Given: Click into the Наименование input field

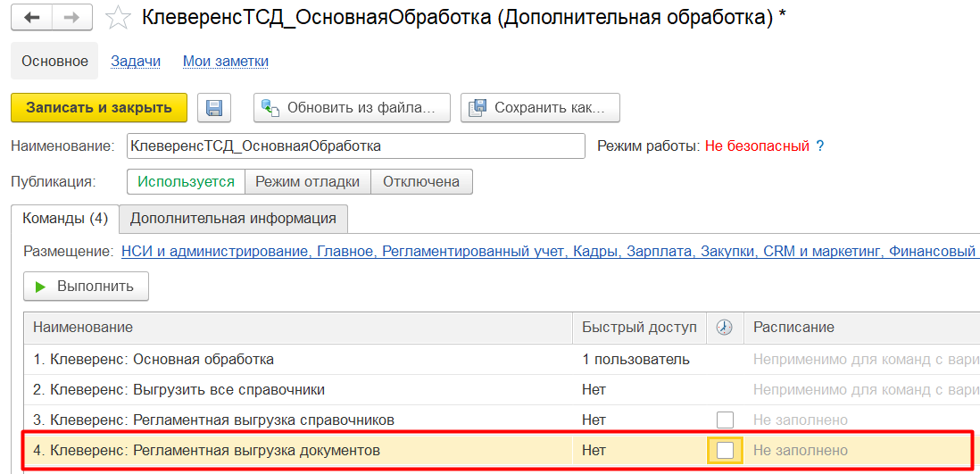Looking at the screenshot, I should pyautogui.click(x=355, y=147).
